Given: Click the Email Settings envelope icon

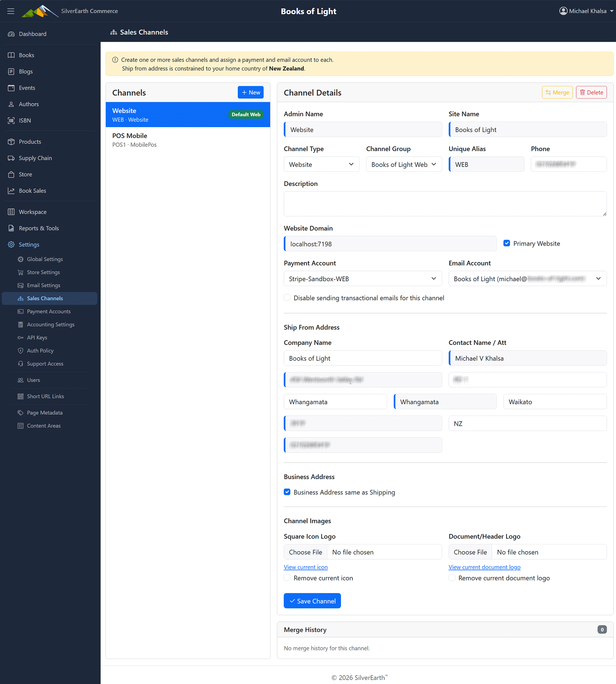Looking at the screenshot, I should click(x=21, y=285).
